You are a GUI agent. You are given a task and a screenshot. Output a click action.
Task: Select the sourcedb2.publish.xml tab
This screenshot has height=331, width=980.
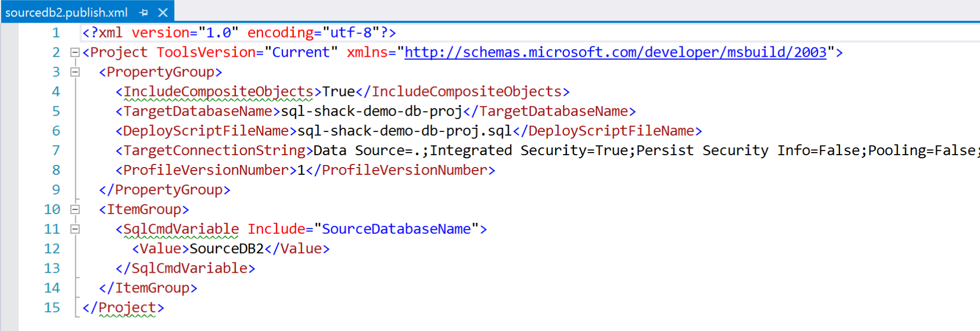pyautogui.click(x=66, y=12)
